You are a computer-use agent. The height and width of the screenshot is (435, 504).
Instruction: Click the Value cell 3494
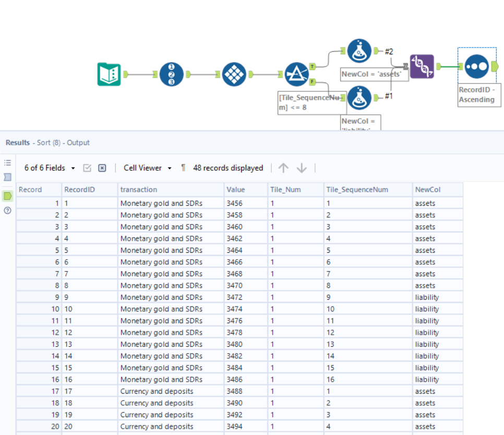[x=246, y=426]
